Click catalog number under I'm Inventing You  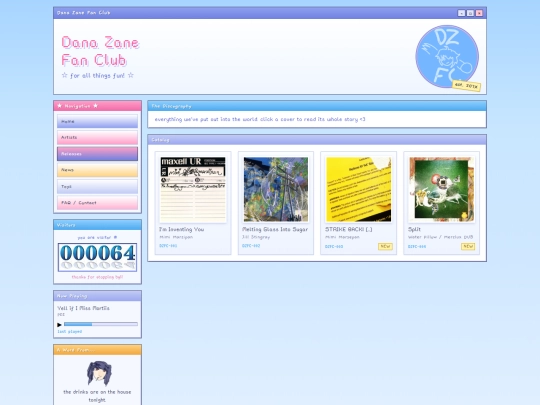[x=168, y=246]
